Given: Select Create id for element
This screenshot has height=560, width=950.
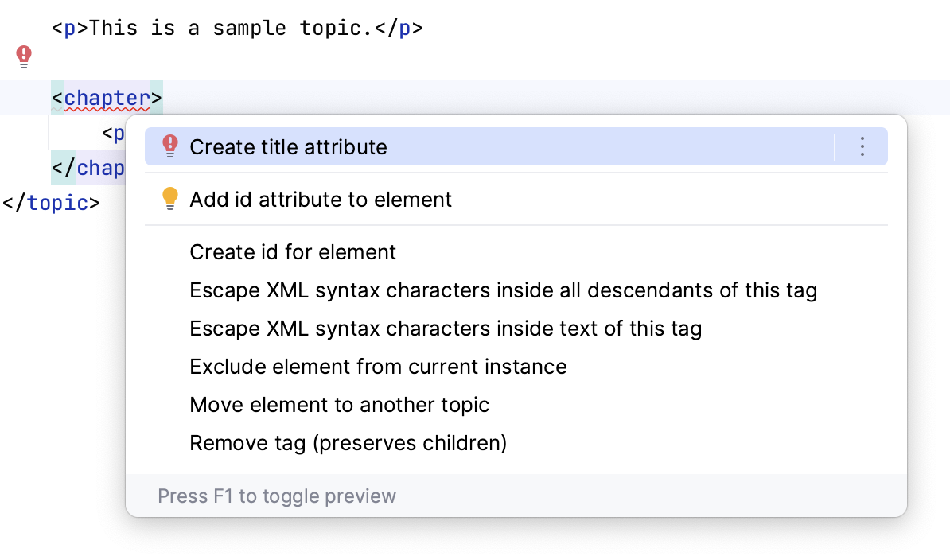Looking at the screenshot, I should (x=292, y=252).
